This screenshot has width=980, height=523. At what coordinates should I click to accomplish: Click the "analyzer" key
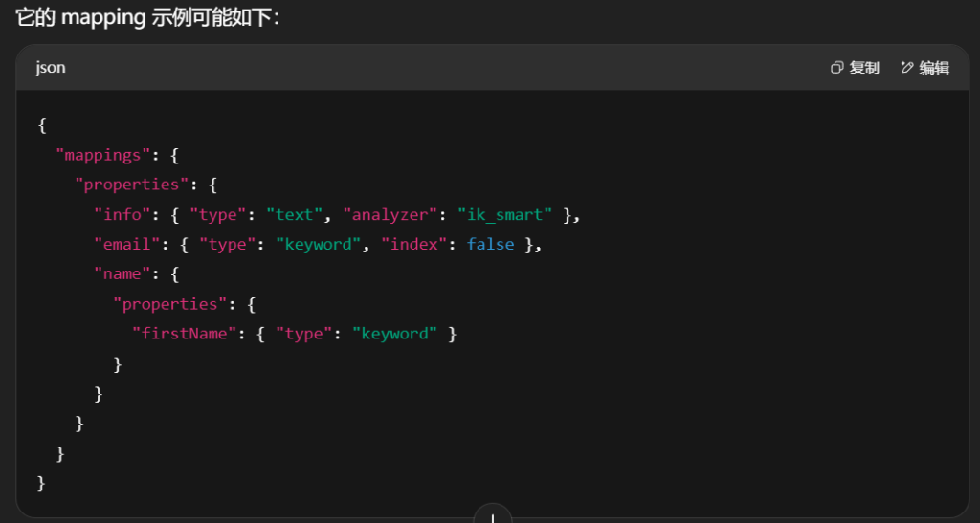[390, 214]
